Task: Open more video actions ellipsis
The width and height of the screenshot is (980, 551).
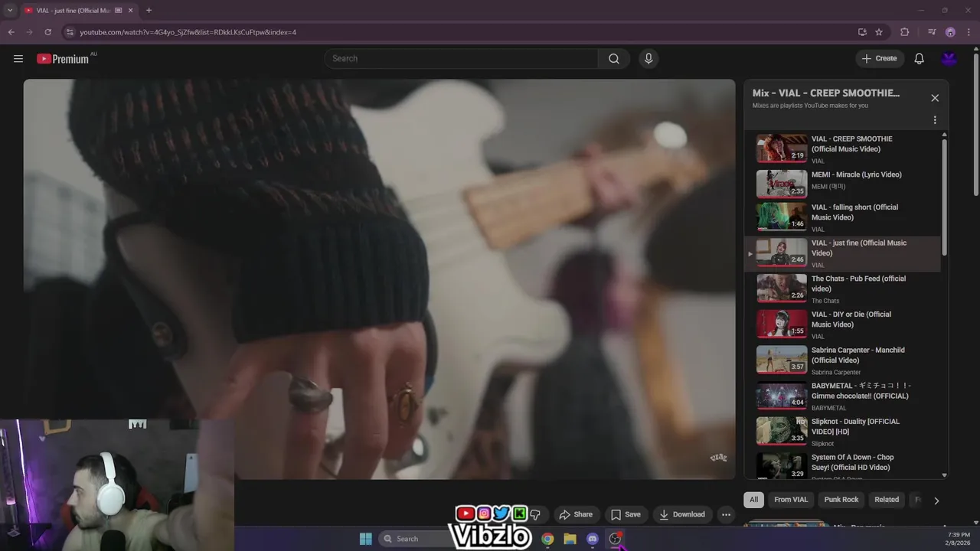Action: [726, 514]
